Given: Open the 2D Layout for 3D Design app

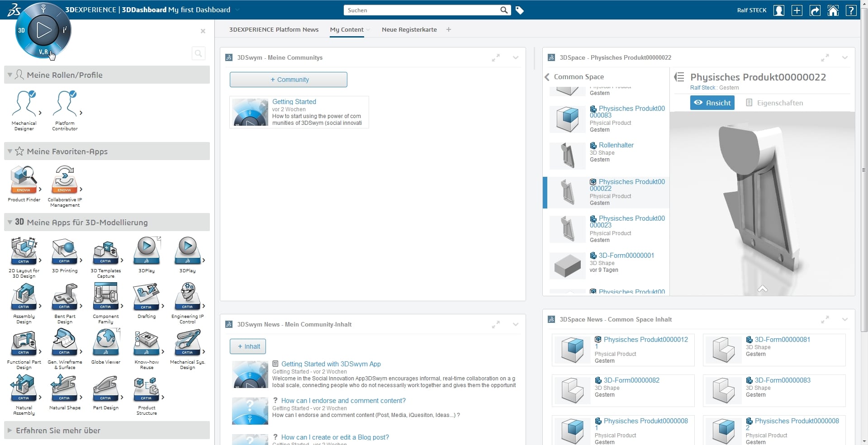Looking at the screenshot, I should pyautogui.click(x=24, y=251).
